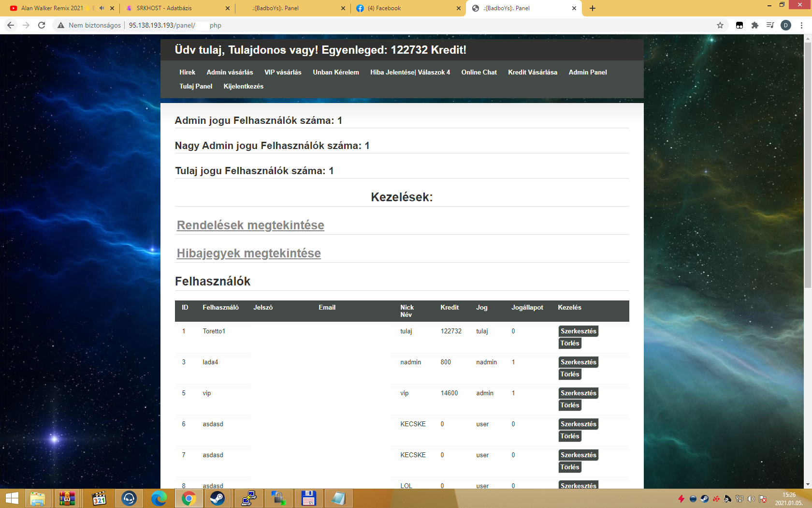Open Chrome's three-dot menu
Screen dimensions: 812x508
point(801,25)
